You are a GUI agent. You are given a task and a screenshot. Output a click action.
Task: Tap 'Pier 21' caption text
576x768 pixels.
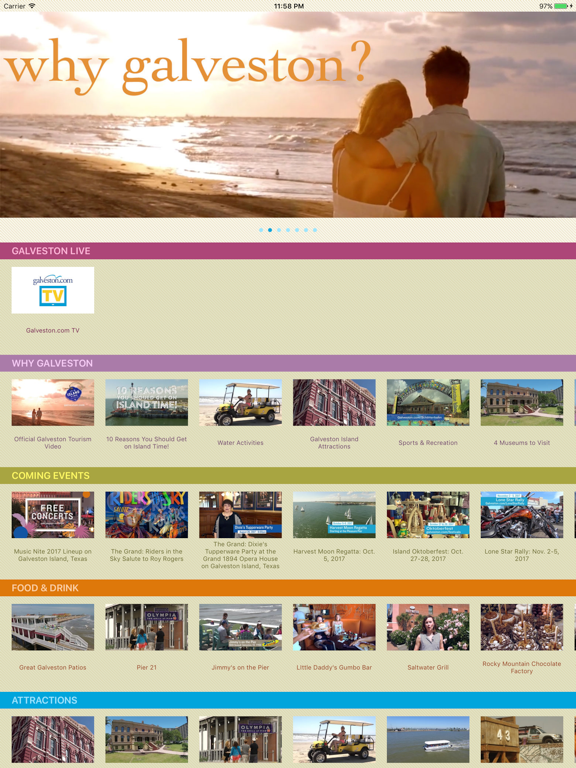click(x=146, y=668)
